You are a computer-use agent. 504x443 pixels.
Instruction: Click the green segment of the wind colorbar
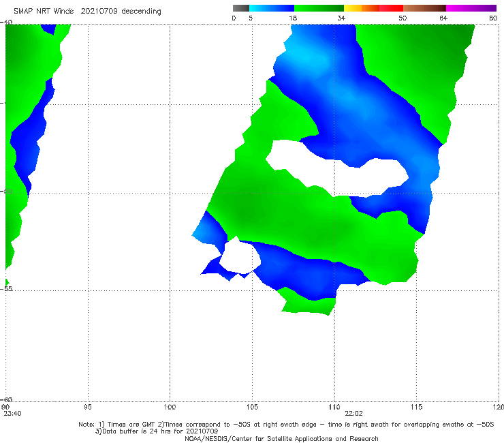(x=319, y=8)
